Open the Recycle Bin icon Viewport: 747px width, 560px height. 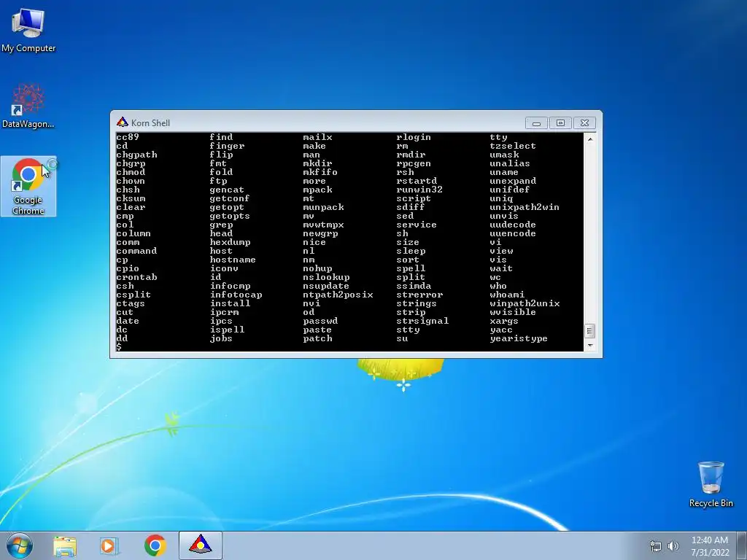pyautogui.click(x=711, y=484)
